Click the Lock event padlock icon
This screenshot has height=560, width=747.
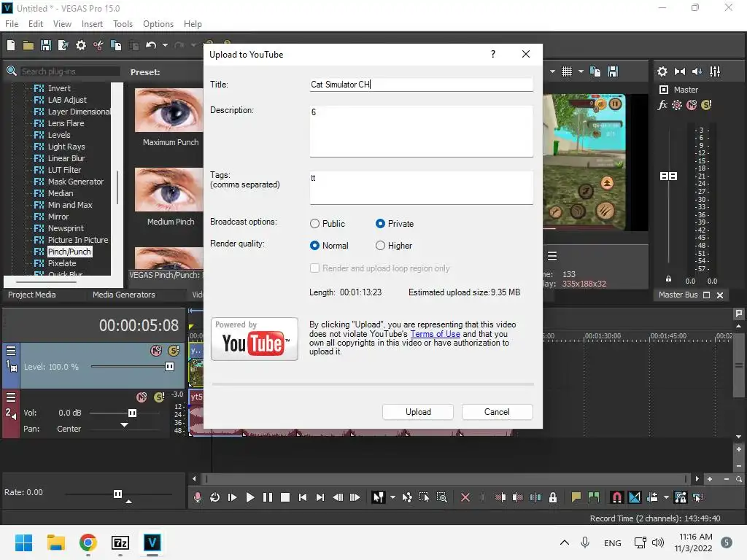tap(553, 497)
